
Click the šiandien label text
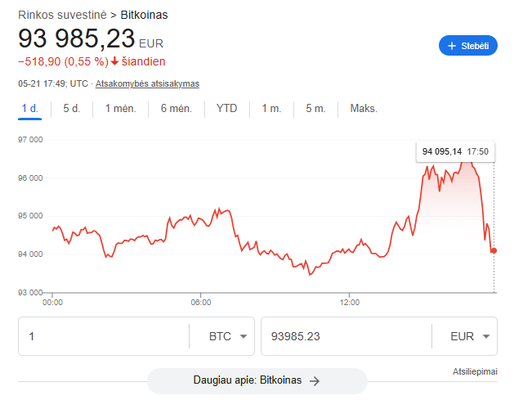(x=144, y=61)
